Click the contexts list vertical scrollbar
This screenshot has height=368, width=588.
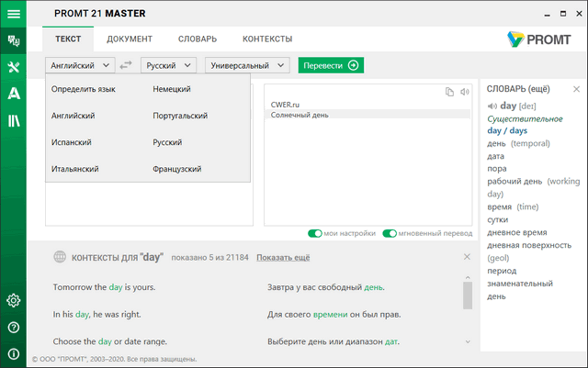467,296
